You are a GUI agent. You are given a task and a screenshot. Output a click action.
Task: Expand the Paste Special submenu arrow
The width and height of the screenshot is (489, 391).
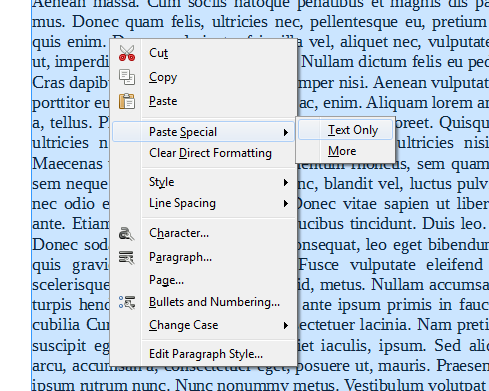pos(286,132)
